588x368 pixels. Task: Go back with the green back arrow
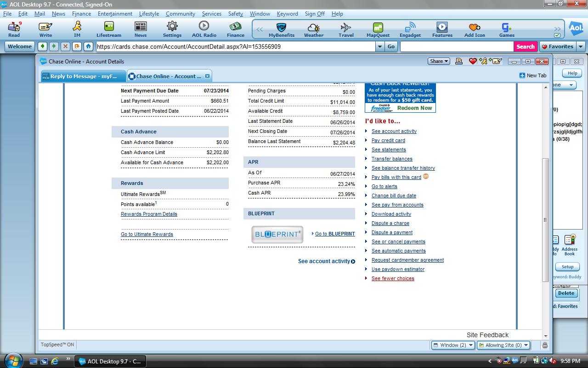[x=43, y=46]
